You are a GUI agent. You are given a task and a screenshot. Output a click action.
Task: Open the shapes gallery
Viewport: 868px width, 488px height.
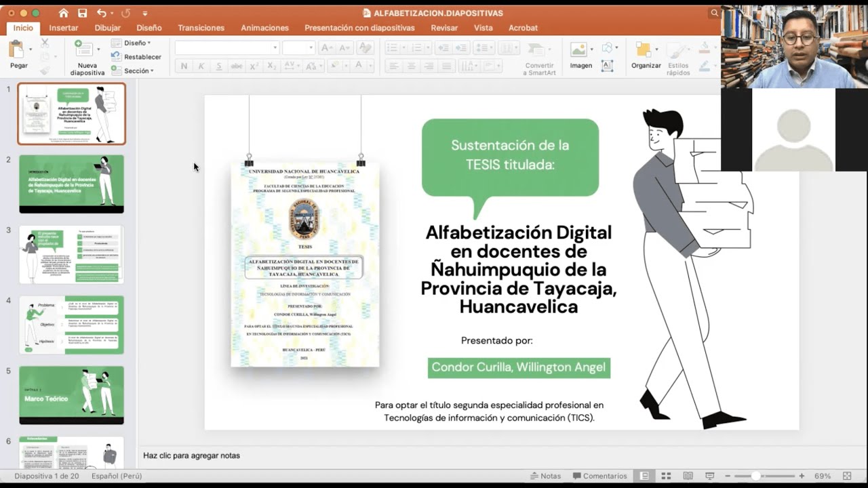[609, 47]
